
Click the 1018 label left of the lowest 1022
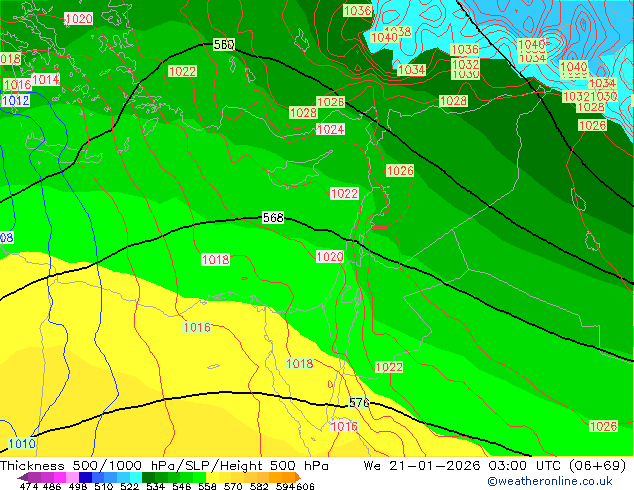click(x=300, y=363)
